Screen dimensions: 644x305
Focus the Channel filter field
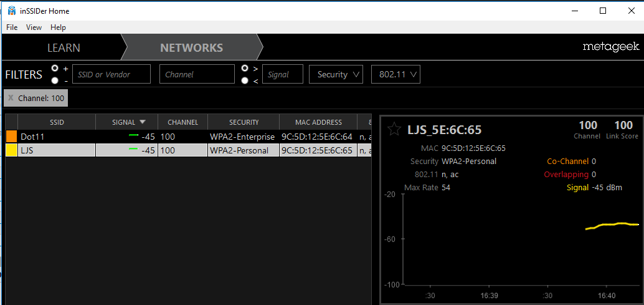(197, 74)
